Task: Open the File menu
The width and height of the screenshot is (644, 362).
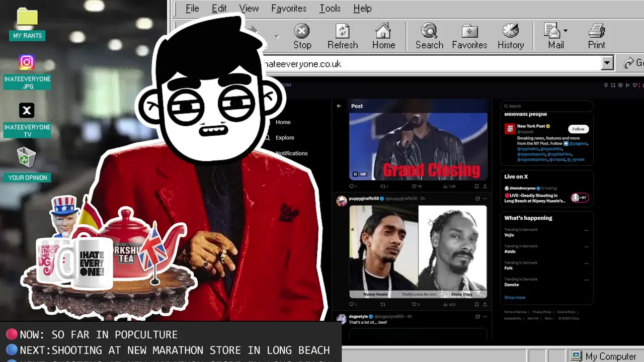Action: [192, 9]
